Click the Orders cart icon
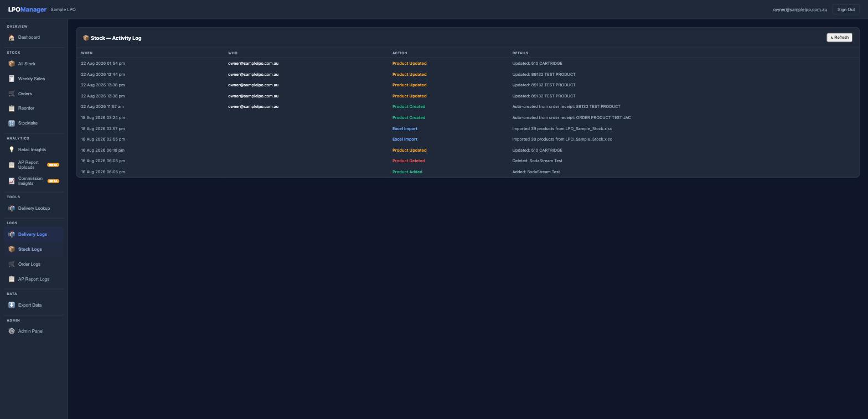This screenshot has width=868, height=419. [x=12, y=94]
